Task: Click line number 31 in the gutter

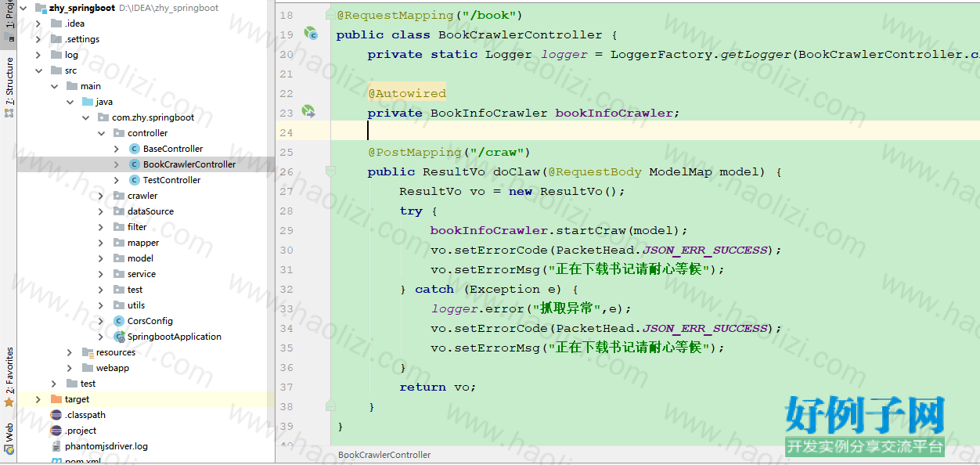Action: pos(286,269)
